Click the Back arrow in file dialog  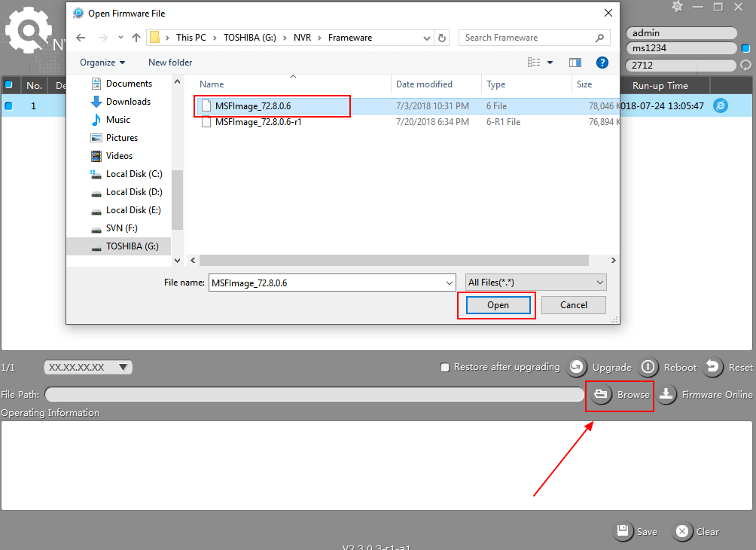81,38
